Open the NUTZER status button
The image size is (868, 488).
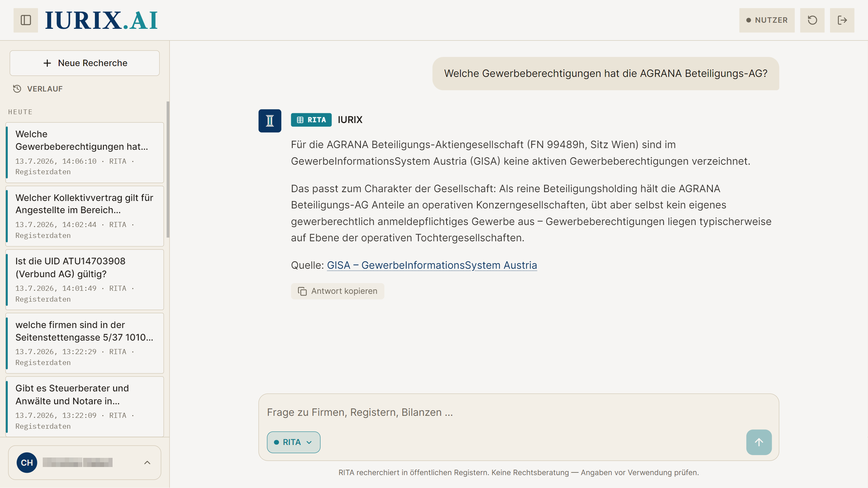coord(767,20)
